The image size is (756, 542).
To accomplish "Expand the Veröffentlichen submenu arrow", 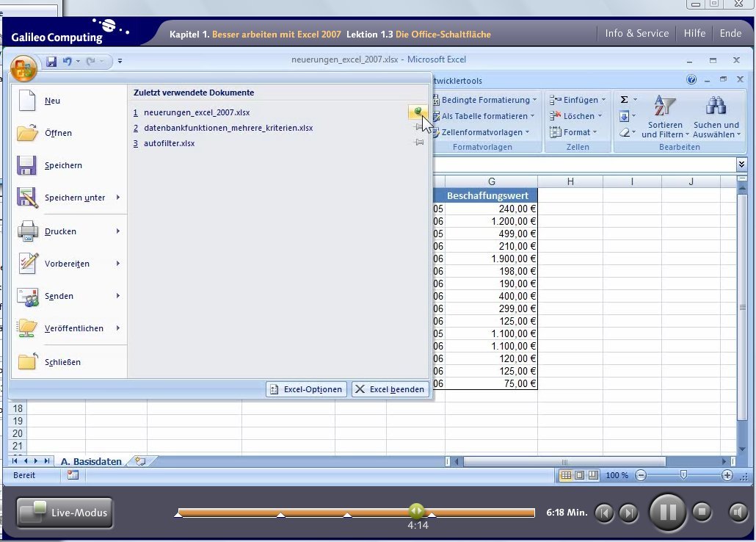I will click(x=117, y=328).
